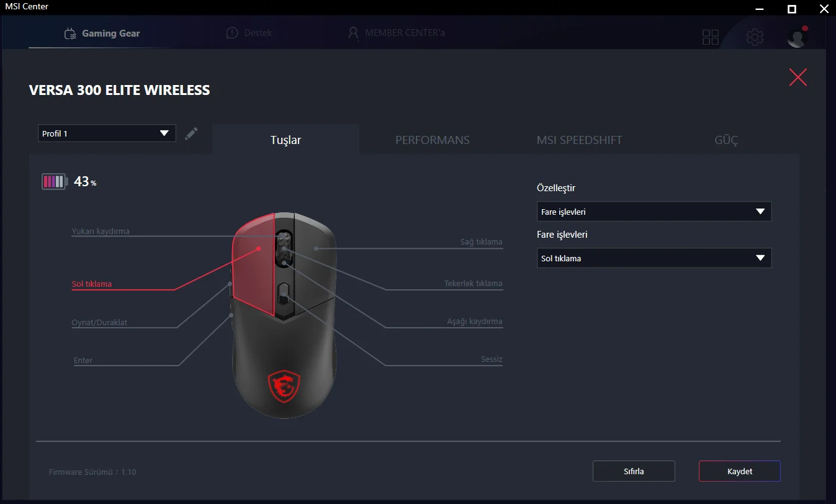Expand the Profil 1 dropdown

(x=107, y=133)
